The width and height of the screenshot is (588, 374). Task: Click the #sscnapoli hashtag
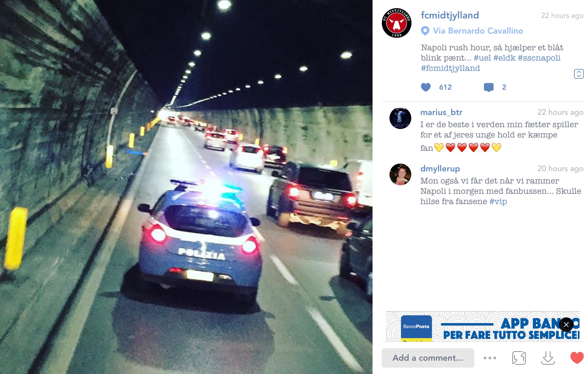(539, 58)
